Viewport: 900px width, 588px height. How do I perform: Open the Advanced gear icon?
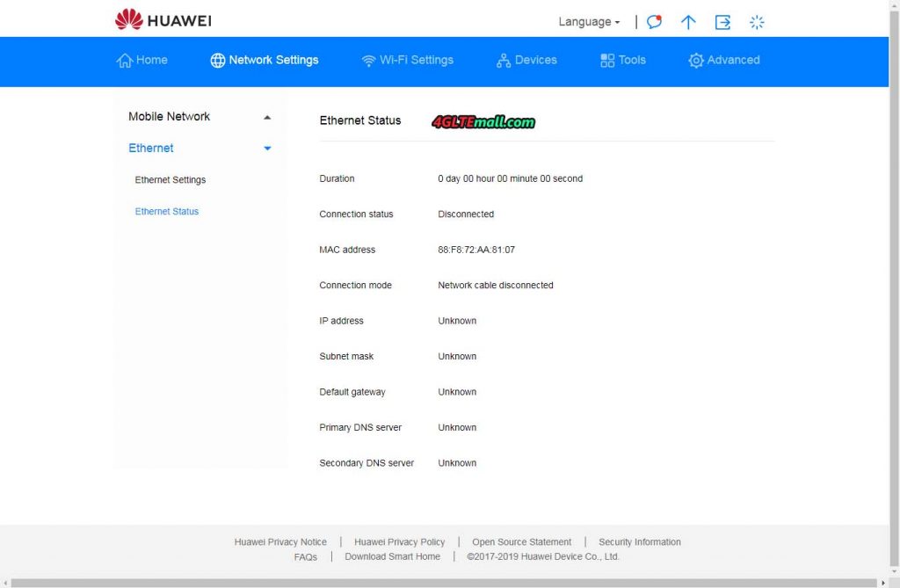pos(695,60)
